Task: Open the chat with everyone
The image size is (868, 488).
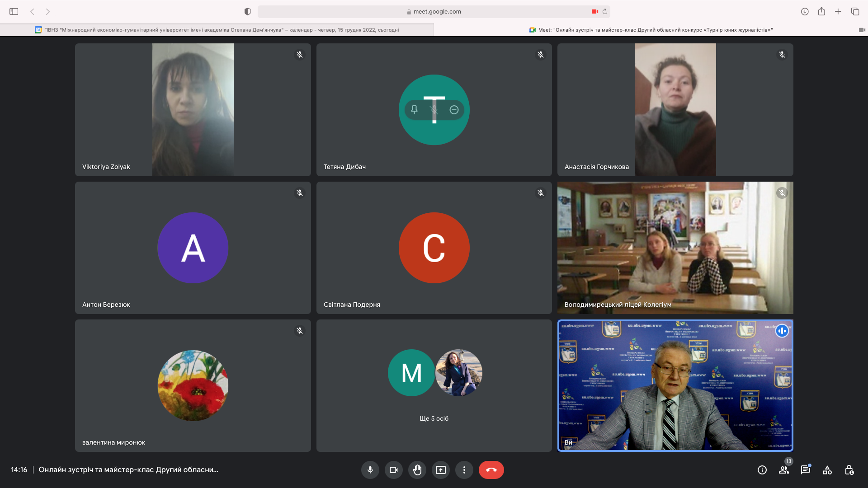Action: pos(806,470)
